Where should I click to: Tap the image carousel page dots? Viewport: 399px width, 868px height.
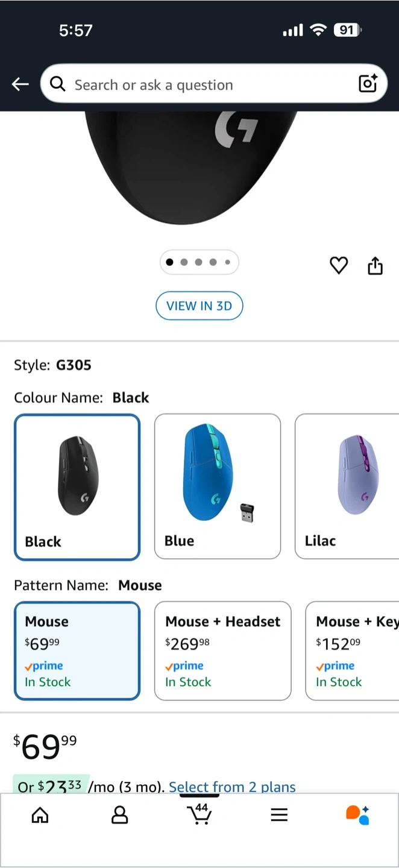199,262
